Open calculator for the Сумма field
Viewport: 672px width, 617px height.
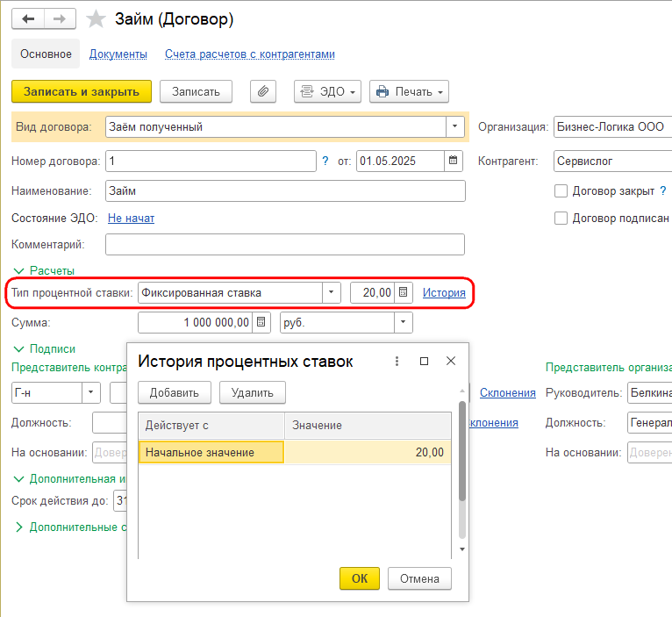click(261, 322)
